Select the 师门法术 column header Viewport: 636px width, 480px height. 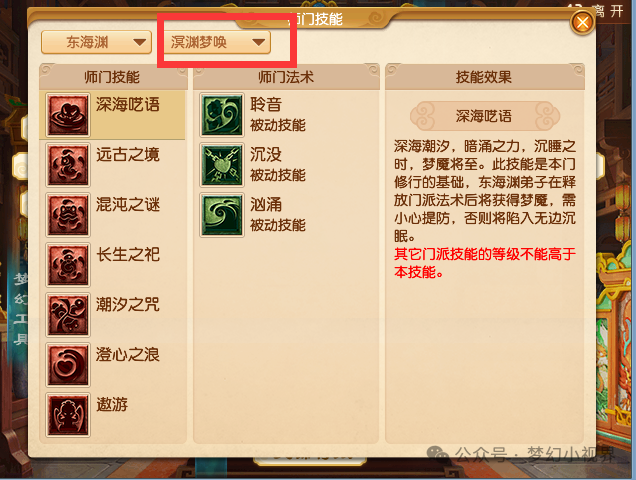point(286,77)
